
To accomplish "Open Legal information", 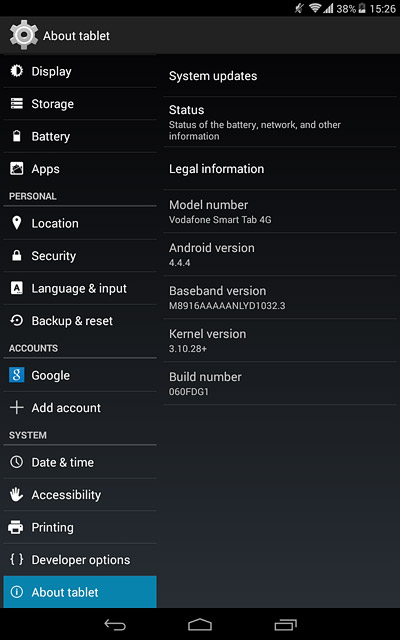I will pos(280,169).
